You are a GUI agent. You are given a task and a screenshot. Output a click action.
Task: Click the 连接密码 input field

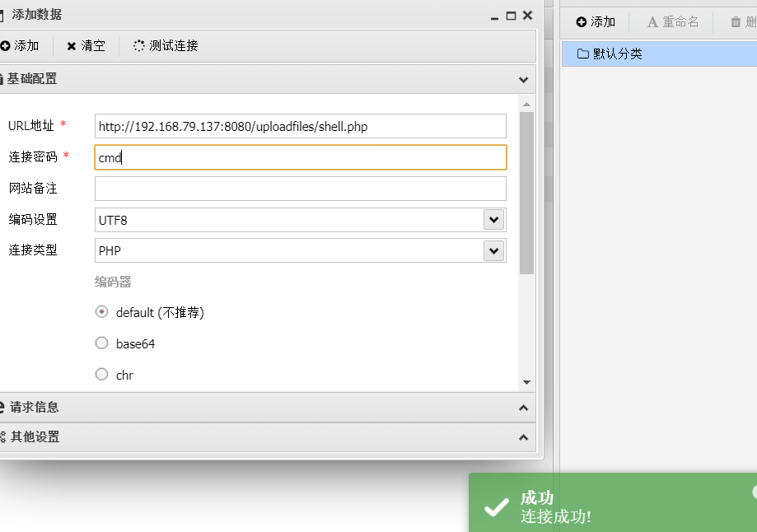click(x=301, y=157)
